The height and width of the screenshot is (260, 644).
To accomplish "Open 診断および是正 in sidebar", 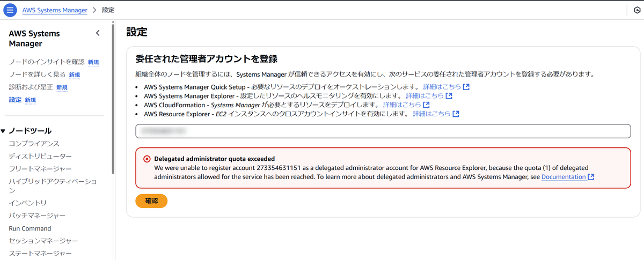I will [31, 87].
